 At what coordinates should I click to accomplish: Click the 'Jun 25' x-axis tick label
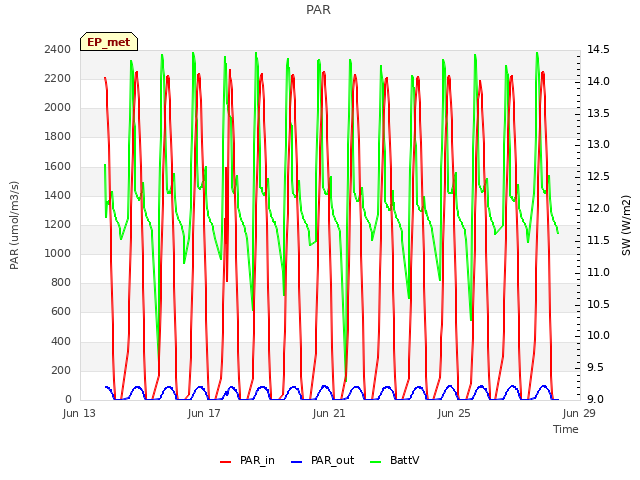pyautogui.click(x=454, y=413)
